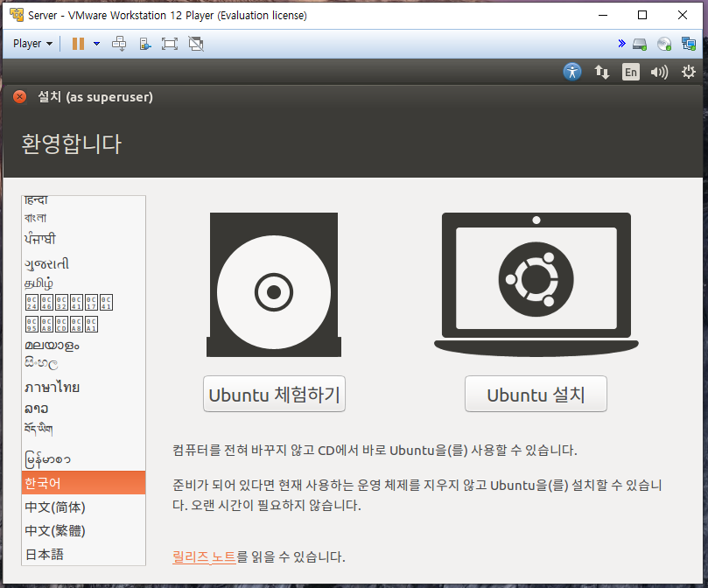Screen dimensions: 708x588
Task: Click the CD disc image
Action: point(274,285)
